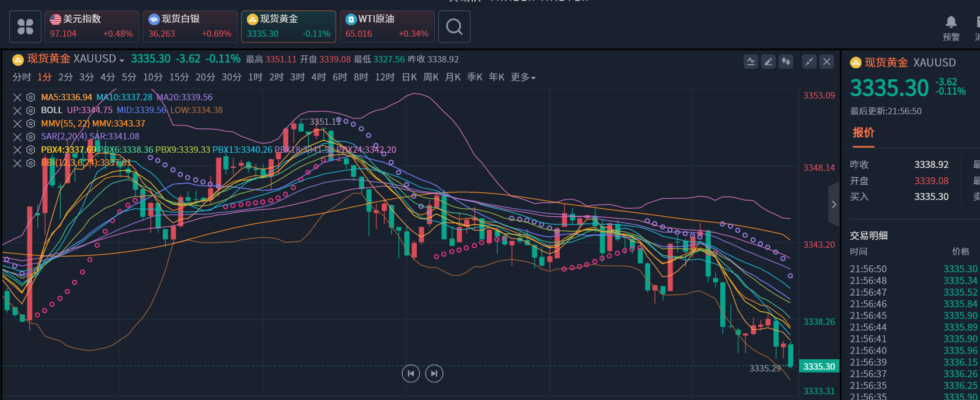Expand the 更多 timeframe dropdown
The width and height of the screenshot is (980, 400).
coord(524,77)
